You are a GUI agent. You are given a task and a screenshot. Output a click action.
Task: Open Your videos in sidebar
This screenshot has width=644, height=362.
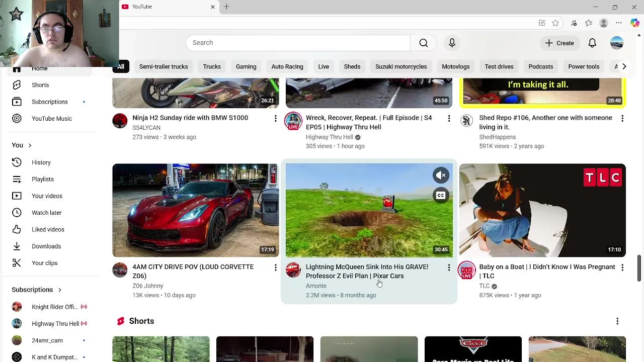[49, 196]
